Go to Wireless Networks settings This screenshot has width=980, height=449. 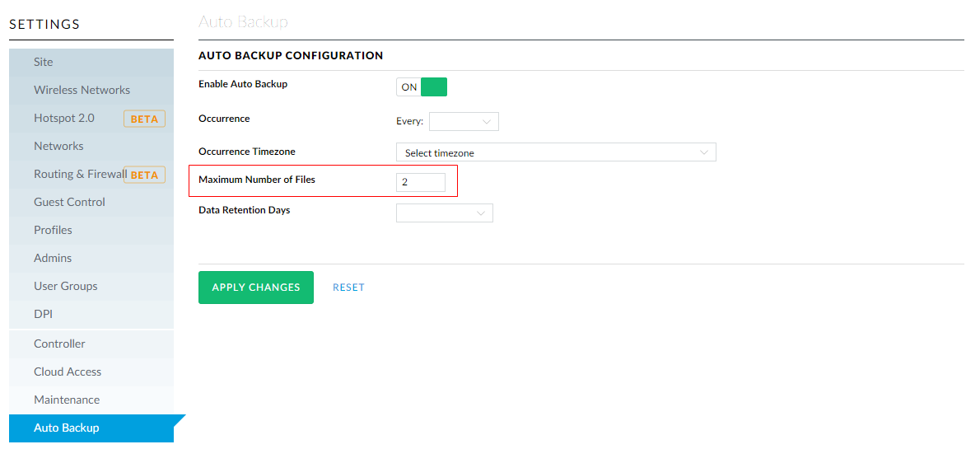pos(82,91)
